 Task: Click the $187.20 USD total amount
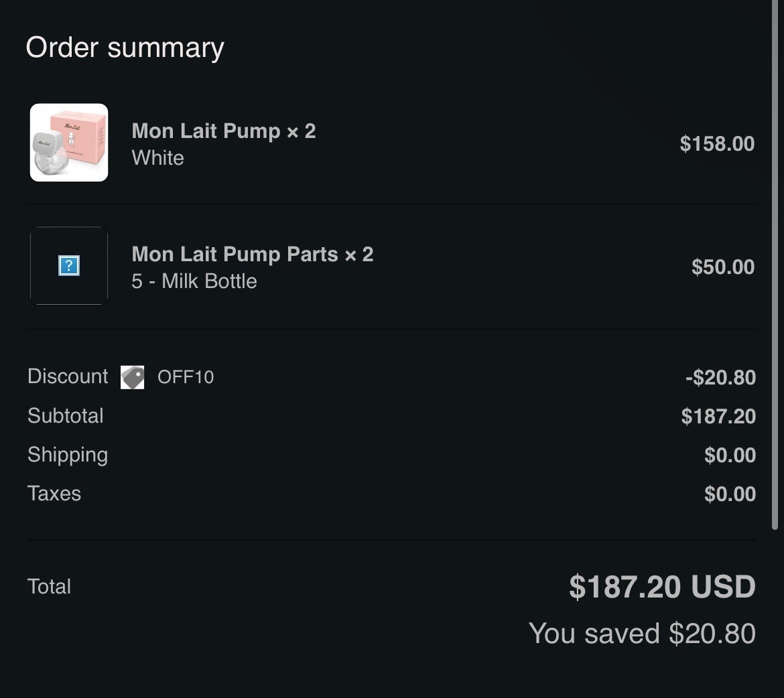pos(663,587)
